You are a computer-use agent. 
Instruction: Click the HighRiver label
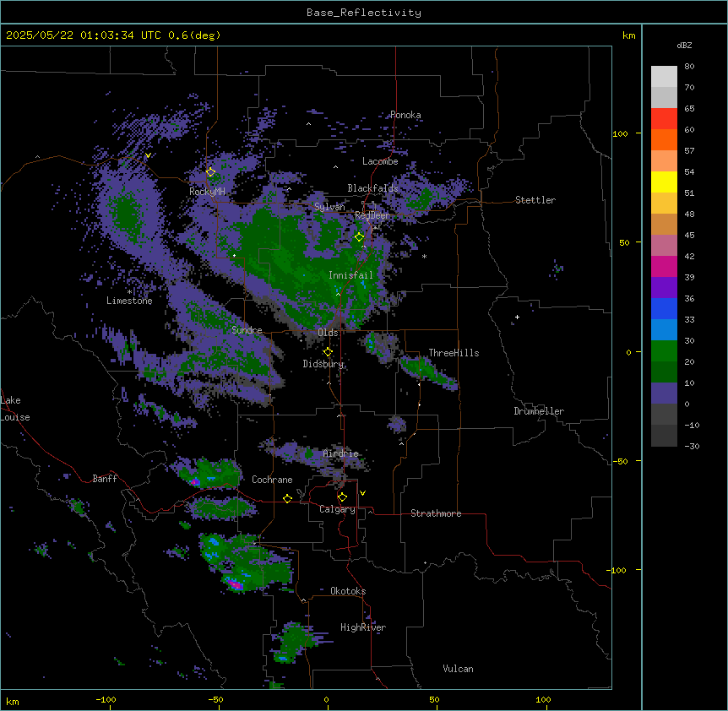[363, 627]
